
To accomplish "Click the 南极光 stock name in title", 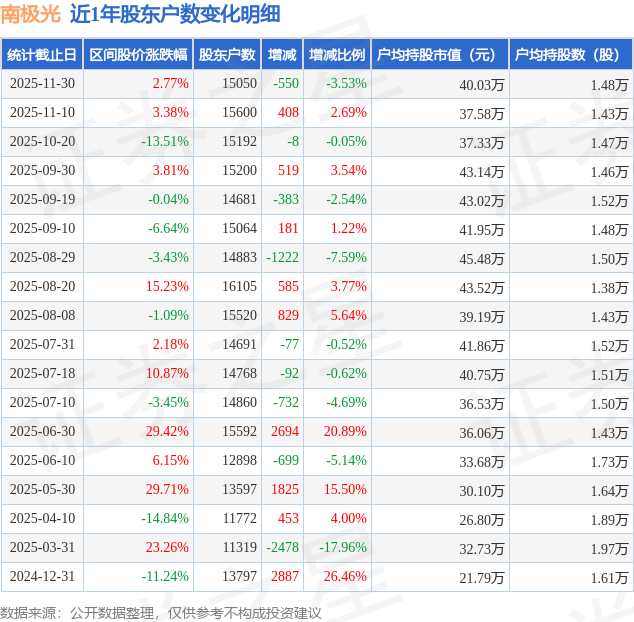I will [x=30, y=14].
